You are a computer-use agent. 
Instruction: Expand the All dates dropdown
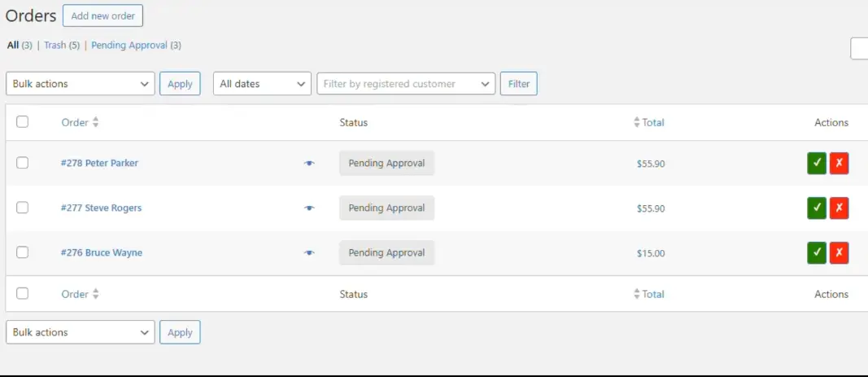click(262, 84)
